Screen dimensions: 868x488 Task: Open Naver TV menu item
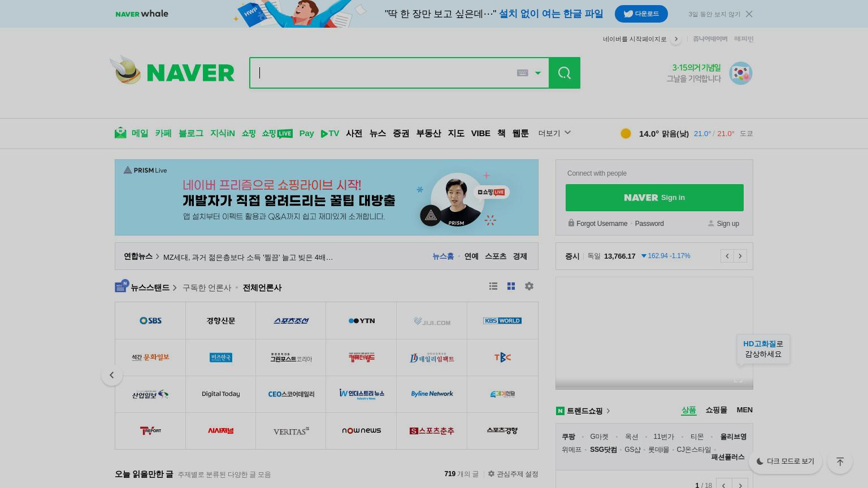coord(330,133)
